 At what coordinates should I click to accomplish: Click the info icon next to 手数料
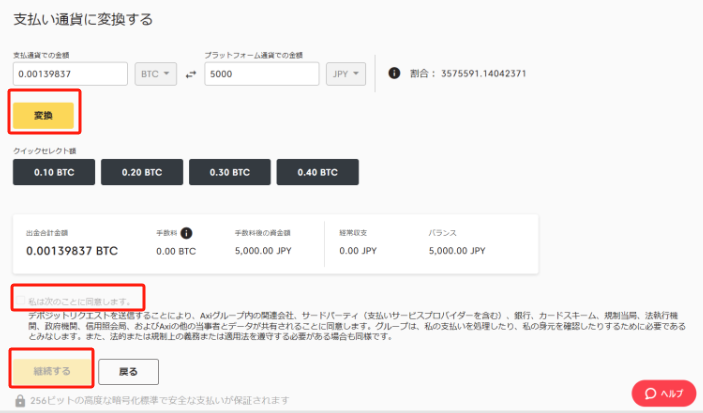pyautogui.click(x=186, y=232)
